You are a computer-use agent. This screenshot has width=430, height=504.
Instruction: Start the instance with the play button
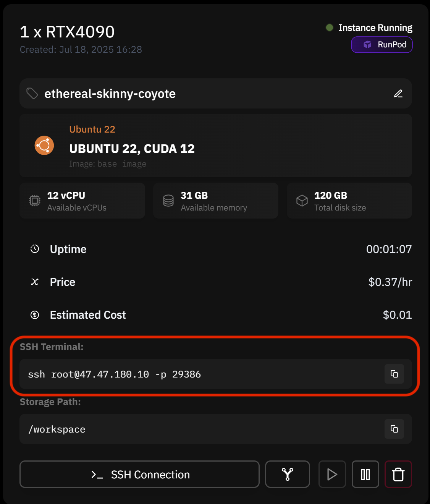(x=332, y=474)
